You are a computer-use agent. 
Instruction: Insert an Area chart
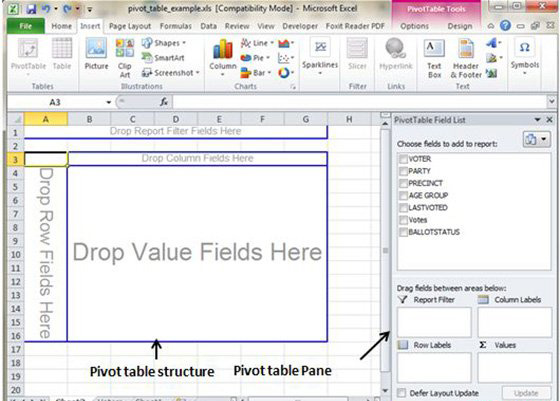(x=286, y=44)
